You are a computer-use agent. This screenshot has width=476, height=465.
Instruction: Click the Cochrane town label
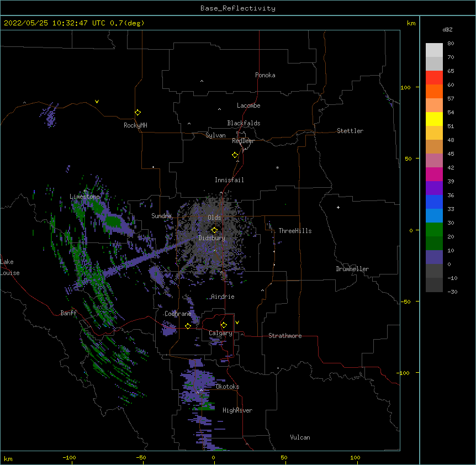178,314
